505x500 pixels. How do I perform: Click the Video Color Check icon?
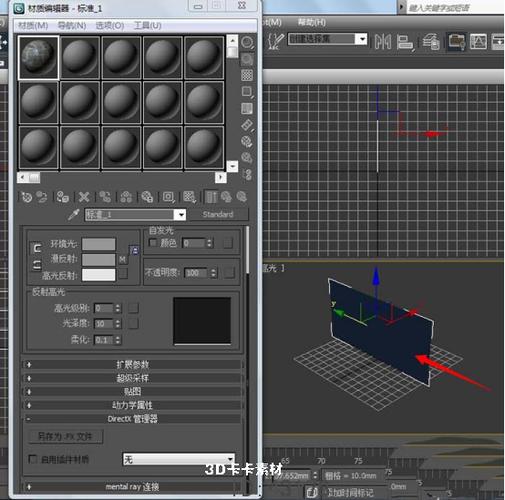click(247, 108)
